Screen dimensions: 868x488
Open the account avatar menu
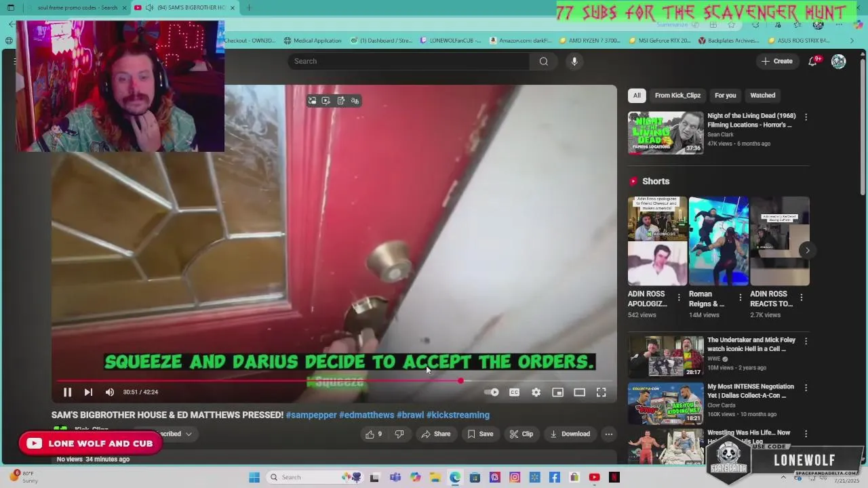coord(839,61)
